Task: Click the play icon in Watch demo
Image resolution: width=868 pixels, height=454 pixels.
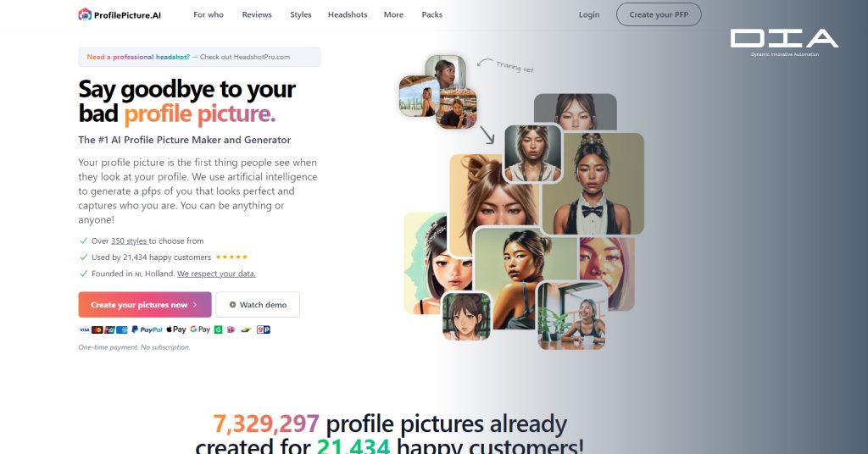Action: point(232,305)
